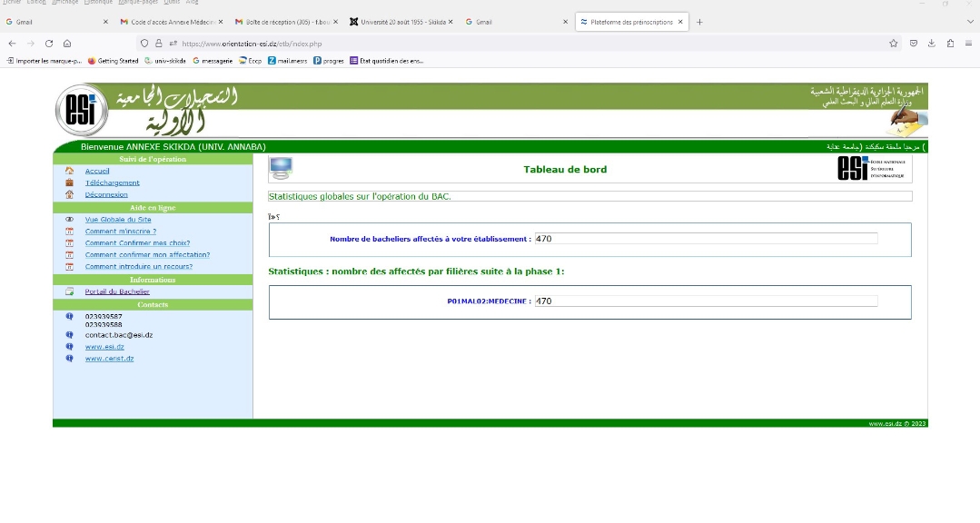Open the Portail du Bachelier link
Image resolution: width=980 pixels, height=523 pixels.
117,291
